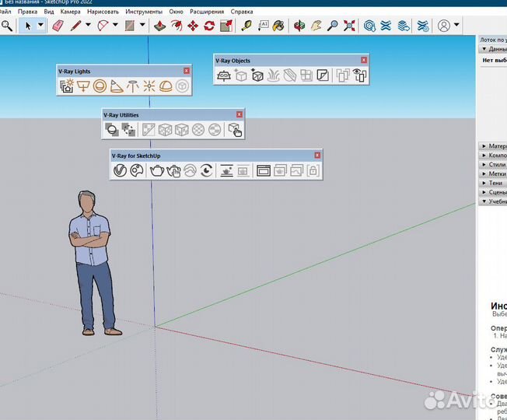Viewport: 507px width, 420px height.
Task: Open the Расширения menu
Action: (x=207, y=12)
